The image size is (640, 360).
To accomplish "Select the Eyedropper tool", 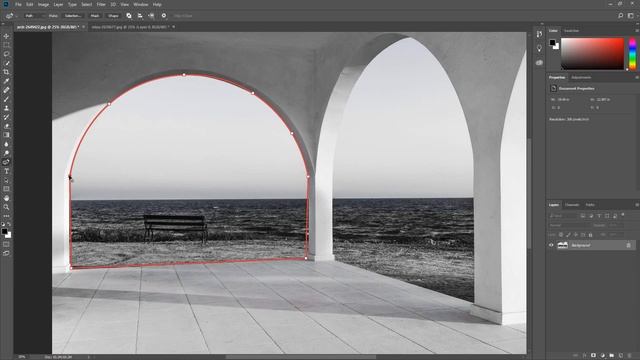I will click(6, 81).
